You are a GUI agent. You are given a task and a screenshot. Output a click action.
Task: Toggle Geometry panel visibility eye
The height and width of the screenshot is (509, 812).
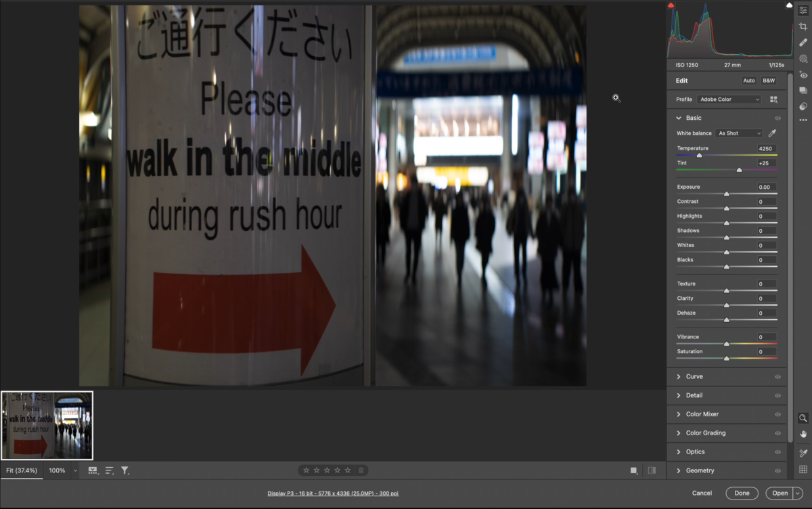pyautogui.click(x=777, y=471)
